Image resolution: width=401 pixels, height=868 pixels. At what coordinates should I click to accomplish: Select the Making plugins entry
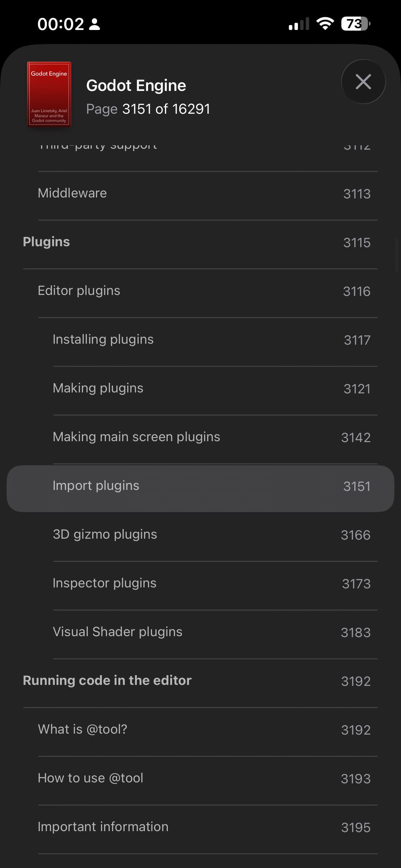(x=98, y=388)
